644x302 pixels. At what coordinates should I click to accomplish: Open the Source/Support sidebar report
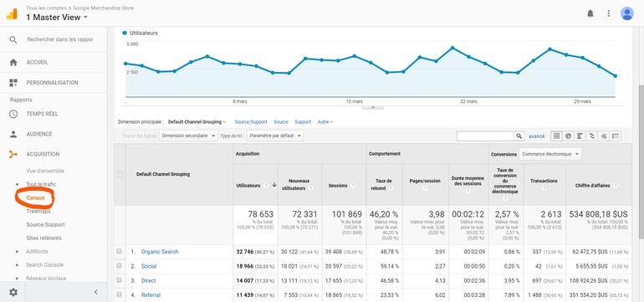click(x=45, y=225)
